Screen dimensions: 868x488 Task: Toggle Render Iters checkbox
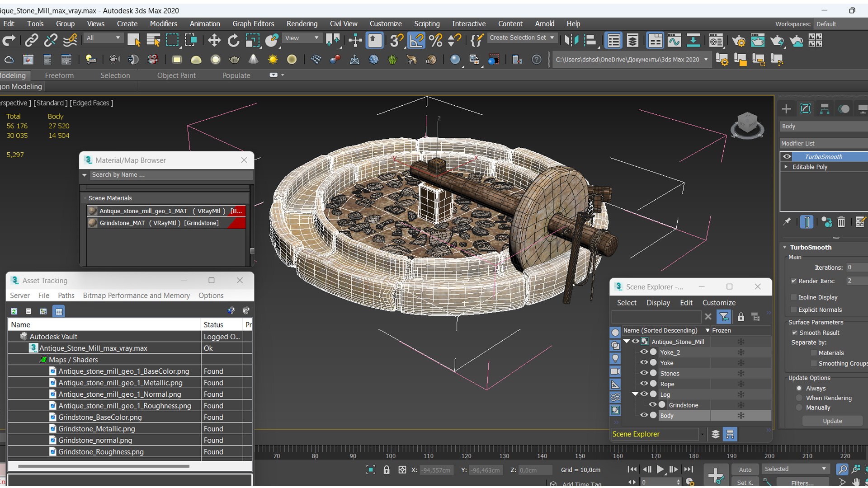(x=793, y=281)
